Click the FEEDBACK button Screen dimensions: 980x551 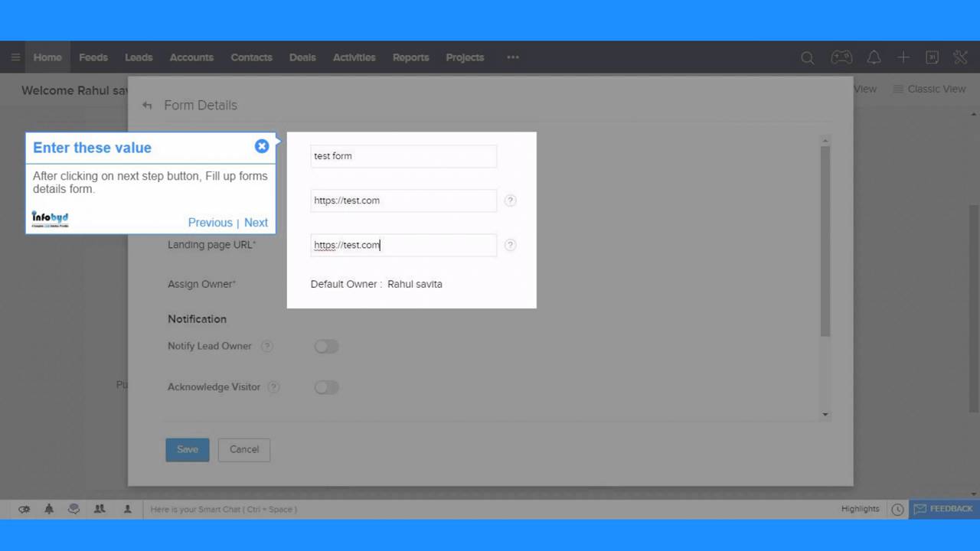click(943, 509)
